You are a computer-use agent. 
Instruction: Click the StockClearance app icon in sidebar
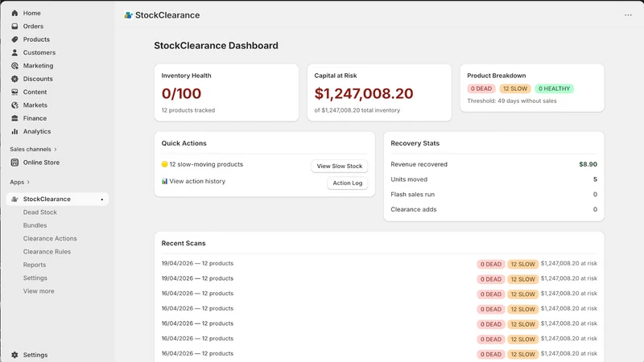[14, 199]
